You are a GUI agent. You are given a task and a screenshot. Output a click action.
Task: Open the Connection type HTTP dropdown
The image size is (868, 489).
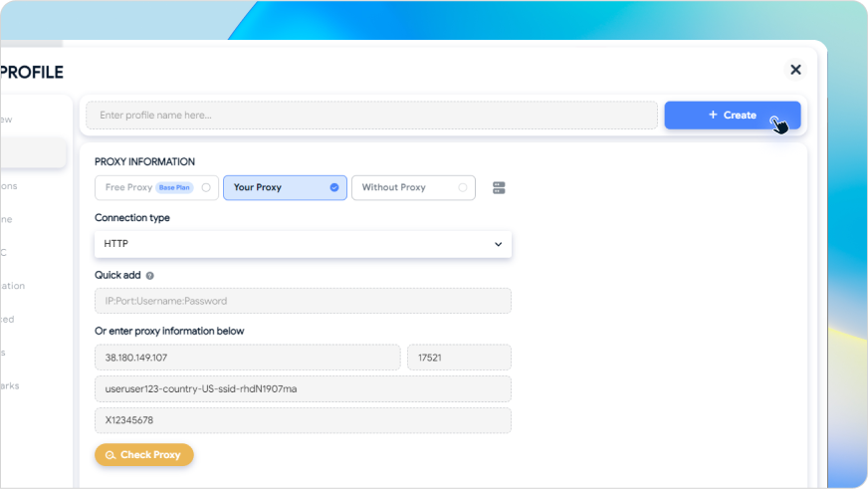coord(303,244)
